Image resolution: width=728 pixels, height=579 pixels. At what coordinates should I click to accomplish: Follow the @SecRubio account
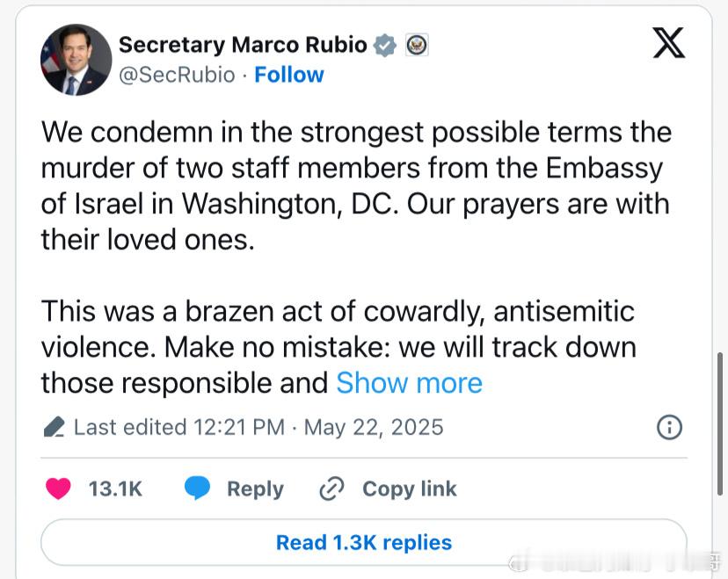288,75
